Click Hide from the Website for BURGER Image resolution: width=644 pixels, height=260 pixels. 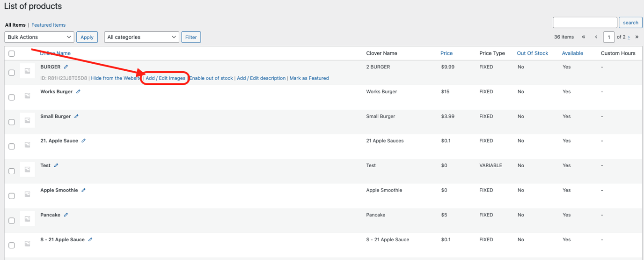tap(116, 78)
